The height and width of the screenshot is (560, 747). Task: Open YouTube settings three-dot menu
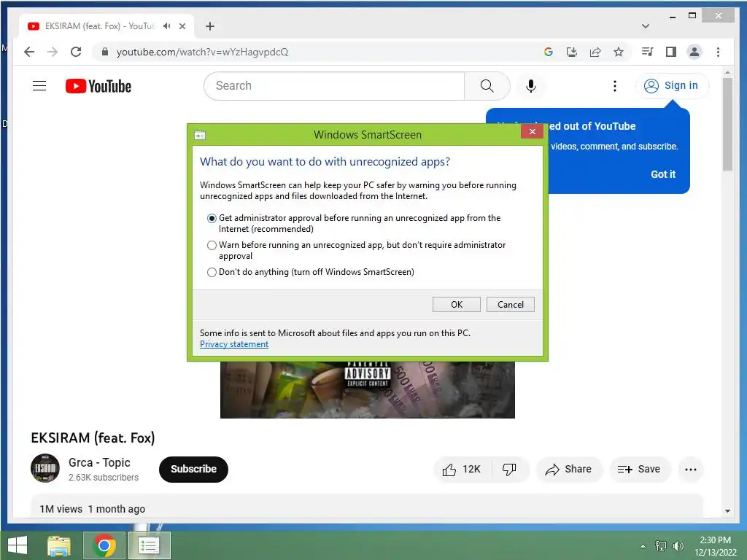point(614,86)
